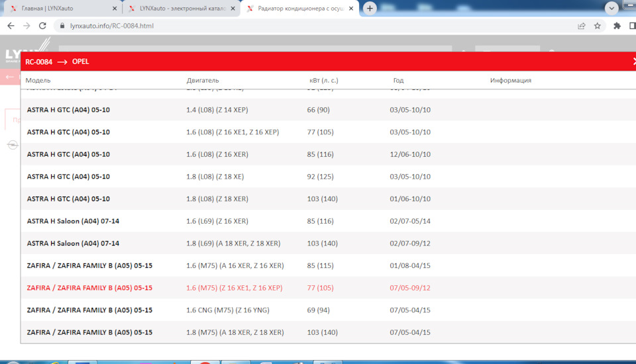This screenshot has width=636, height=364.
Task: Click year range 02/07-05/14
Action: coord(410,221)
